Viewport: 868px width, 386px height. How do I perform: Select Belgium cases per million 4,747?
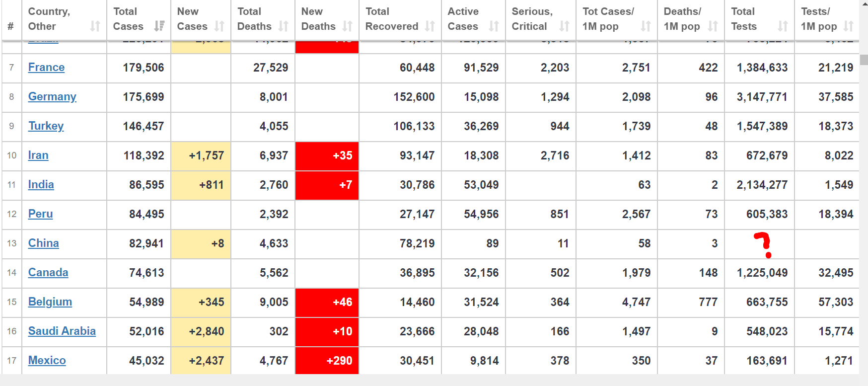pyautogui.click(x=637, y=302)
